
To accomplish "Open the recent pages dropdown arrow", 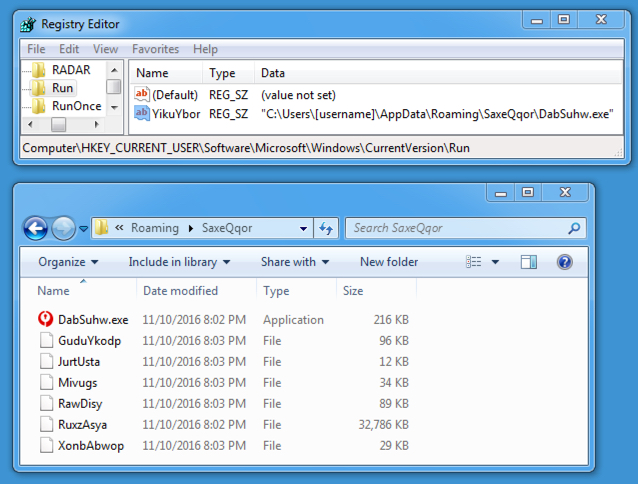I will (x=84, y=229).
